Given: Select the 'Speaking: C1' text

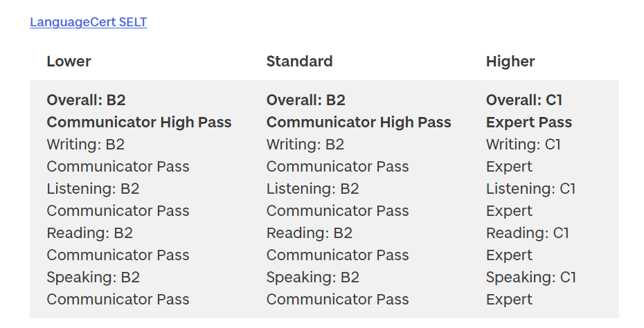Looking at the screenshot, I should (x=530, y=277).
